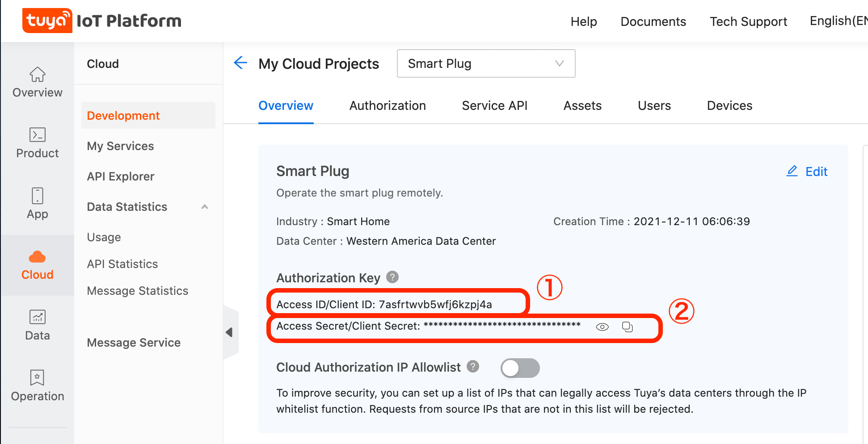Select the Cloud icon in sidebar
868x444 pixels.
pyautogui.click(x=38, y=257)
